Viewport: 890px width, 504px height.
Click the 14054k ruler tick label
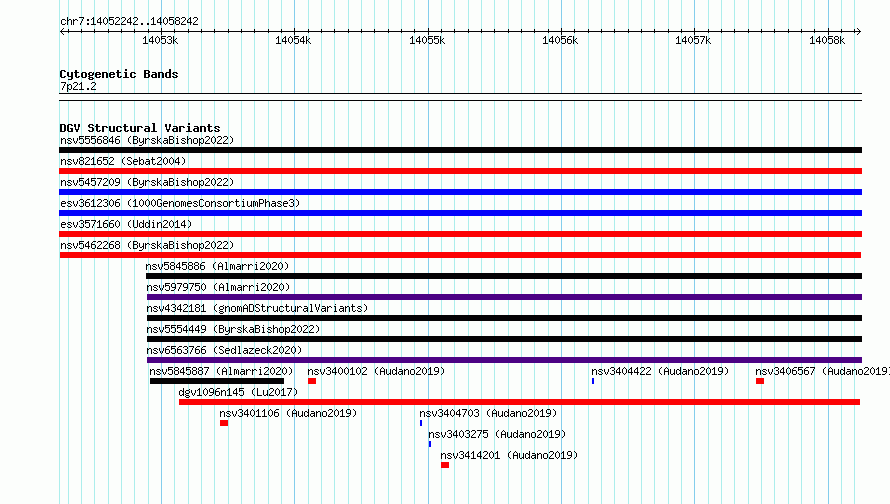(293, 40)
